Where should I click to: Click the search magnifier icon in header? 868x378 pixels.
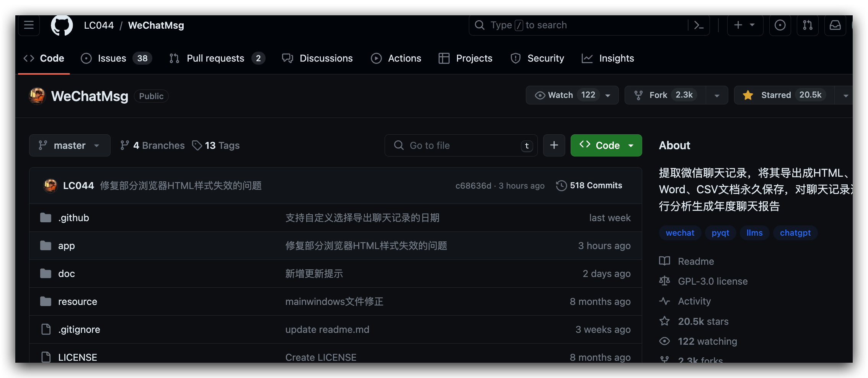pos(480,25)
